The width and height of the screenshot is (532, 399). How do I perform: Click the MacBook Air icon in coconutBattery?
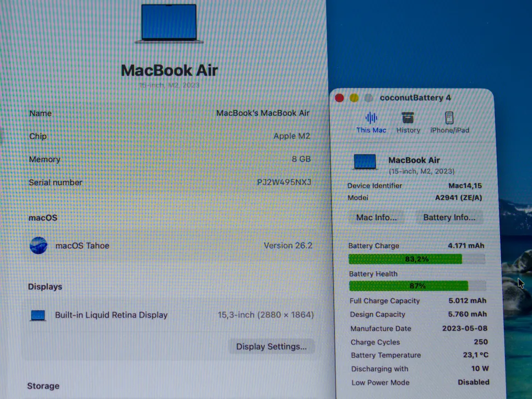click(x=365, y=162)
